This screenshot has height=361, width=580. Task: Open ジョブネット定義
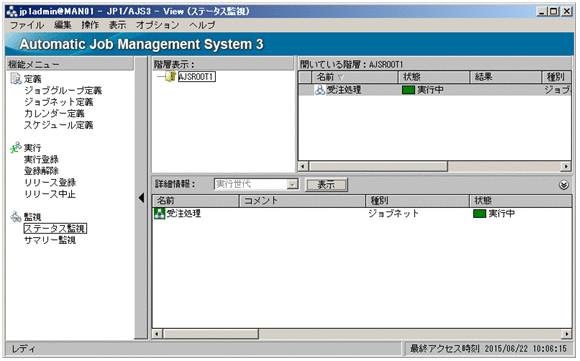tap(58, 102)
